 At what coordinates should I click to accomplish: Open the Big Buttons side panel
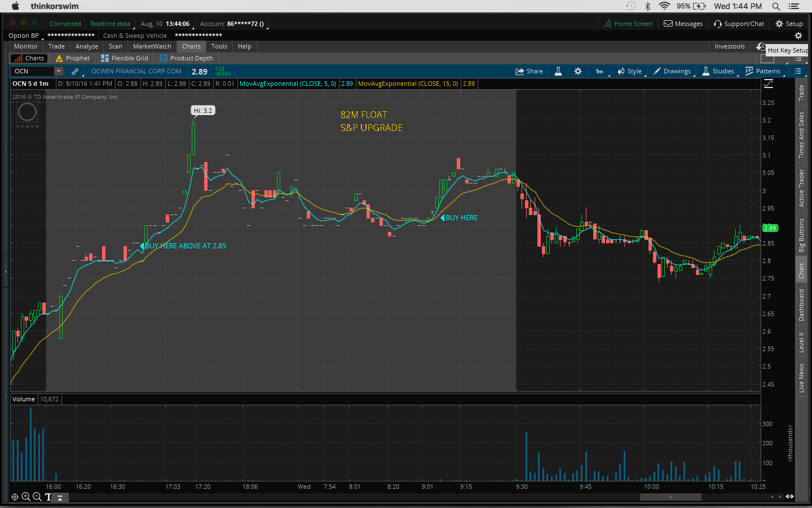click(x=801, y=235)
